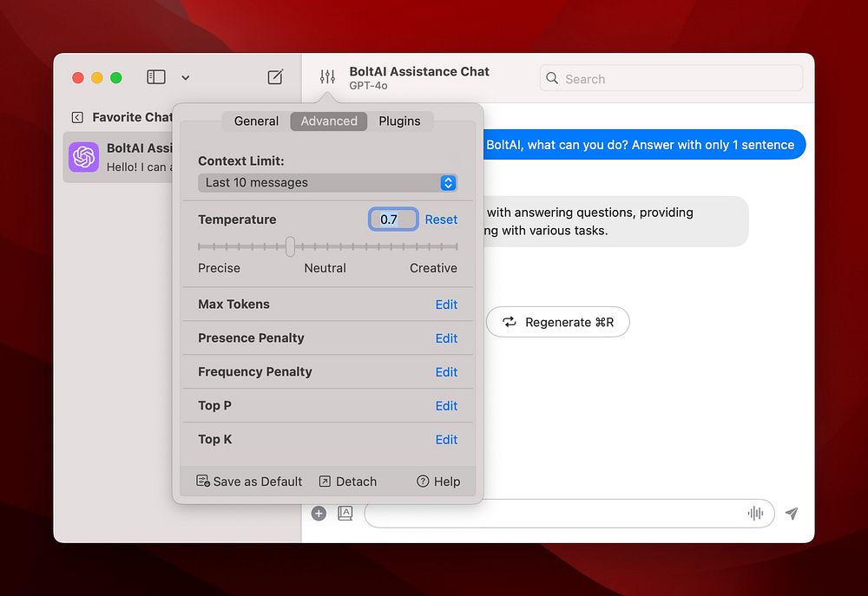Image resolution: width=868 pixels, height=596 pixels.
Task: Reset the Temperature value
Action: pos(441,219)
